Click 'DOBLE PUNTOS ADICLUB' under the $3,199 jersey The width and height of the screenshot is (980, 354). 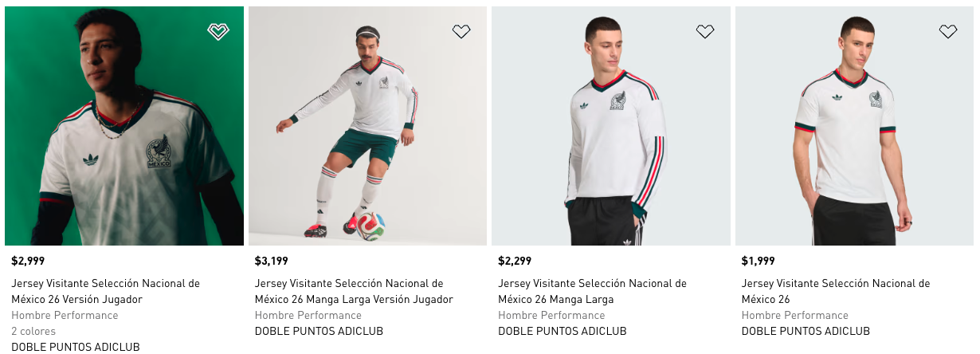click(319, 331)
